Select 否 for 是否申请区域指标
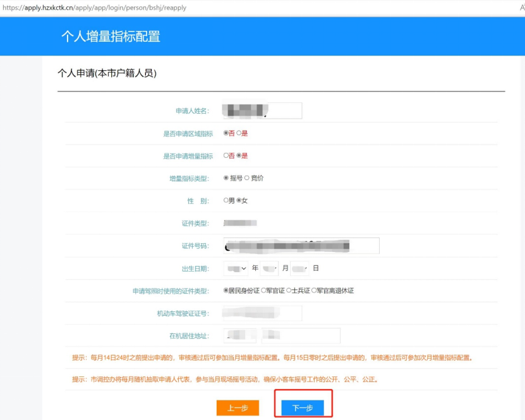 pos(226,133)
